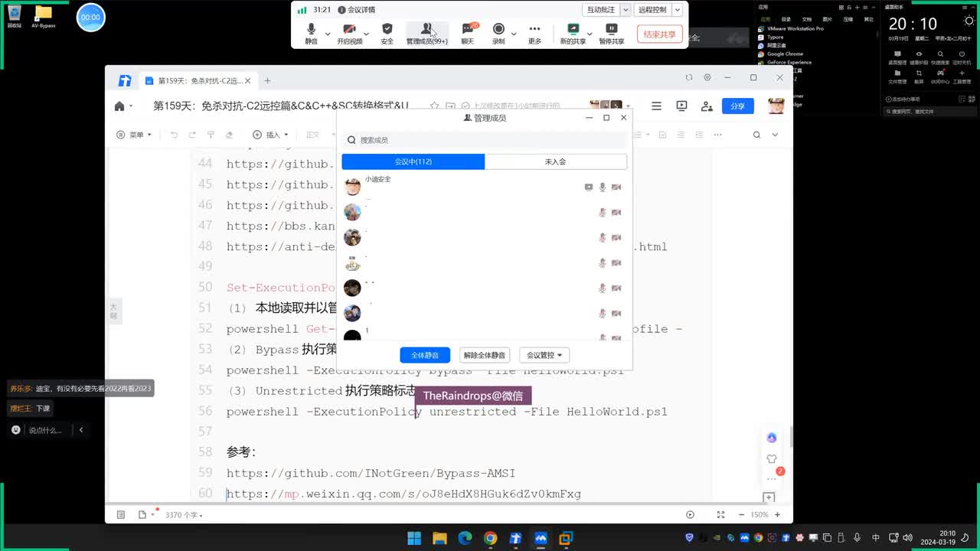Expand dropdown next to 远程控制
Screen dimensions: 980x551
[677, 10]
